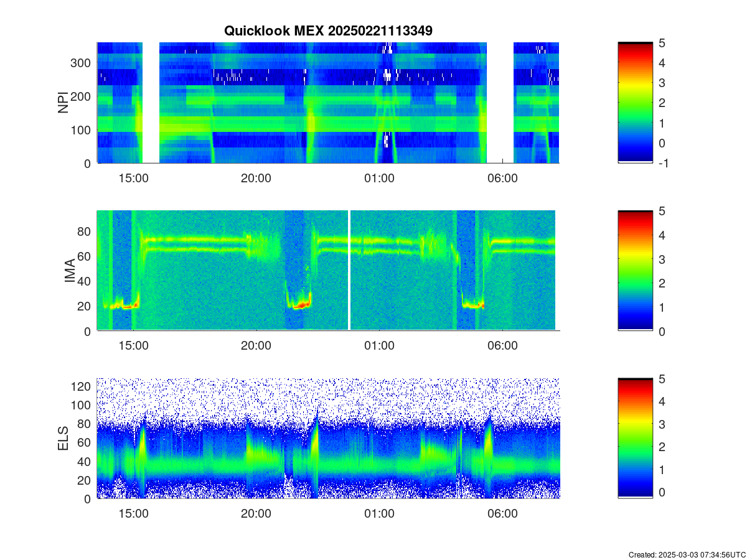
Task: Click inside the IMA spectrogram panel
Action: point(328,271)
